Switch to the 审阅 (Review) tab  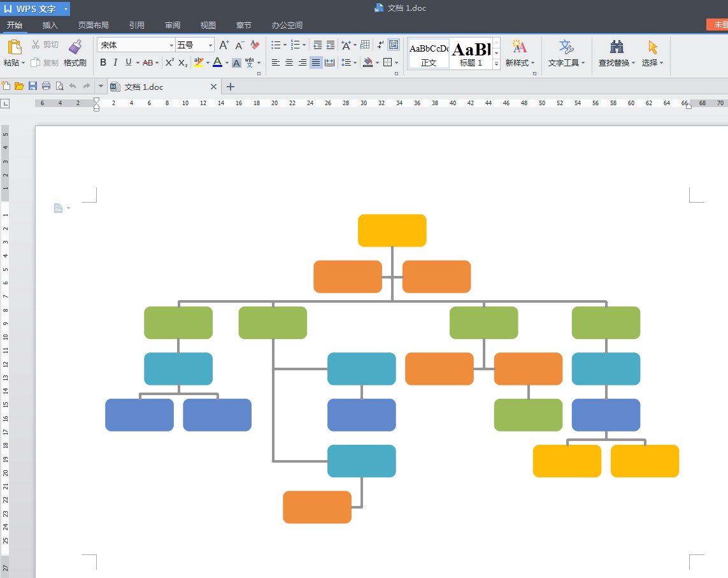tap(172, 25)
